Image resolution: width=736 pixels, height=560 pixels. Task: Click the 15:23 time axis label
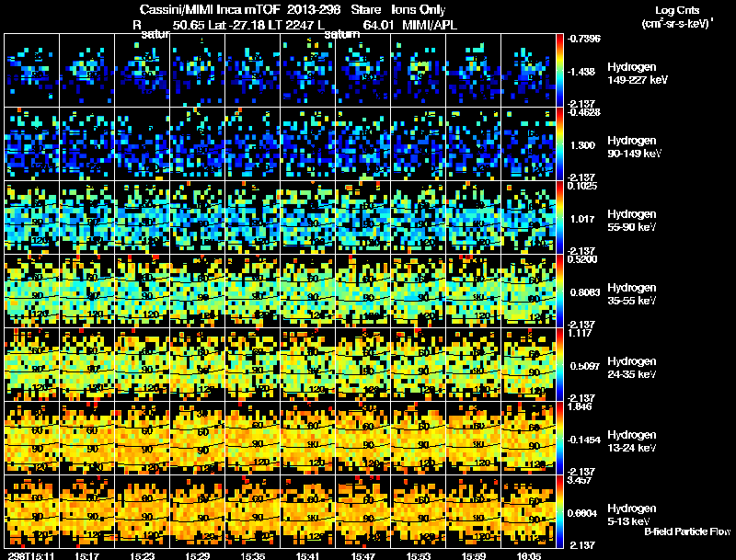pos(143,556)
